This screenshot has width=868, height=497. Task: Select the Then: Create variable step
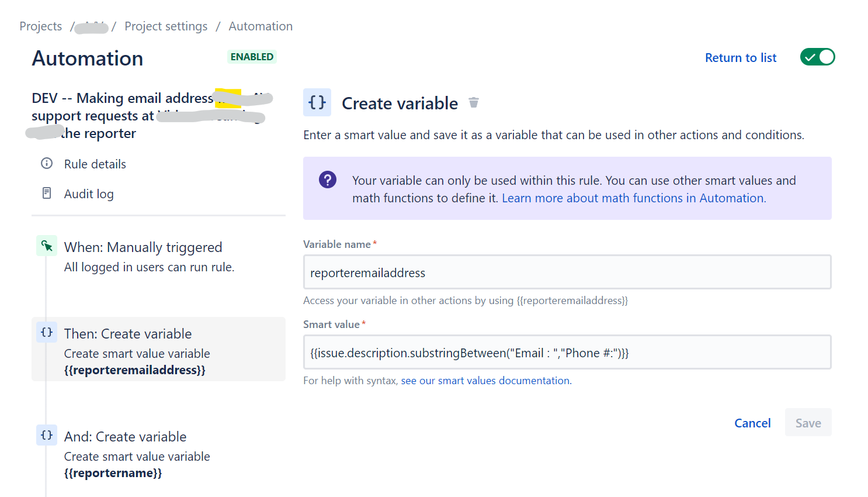158,349
